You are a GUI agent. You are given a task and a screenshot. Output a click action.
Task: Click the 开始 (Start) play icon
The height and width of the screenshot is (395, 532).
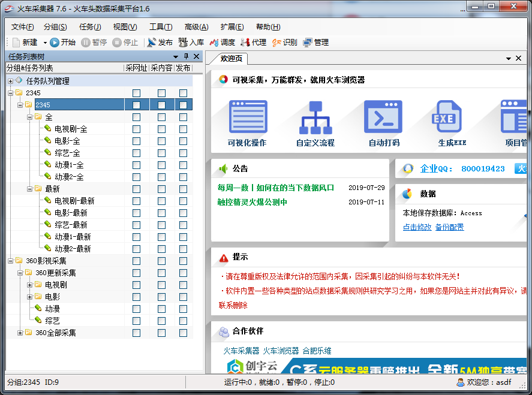[x=55, y=43]
